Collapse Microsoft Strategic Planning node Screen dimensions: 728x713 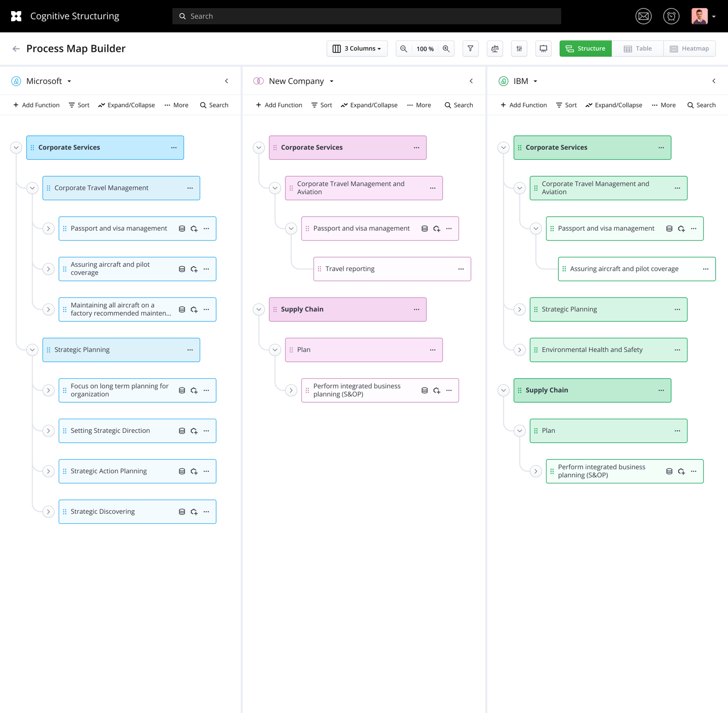click(x=32, y=350)
